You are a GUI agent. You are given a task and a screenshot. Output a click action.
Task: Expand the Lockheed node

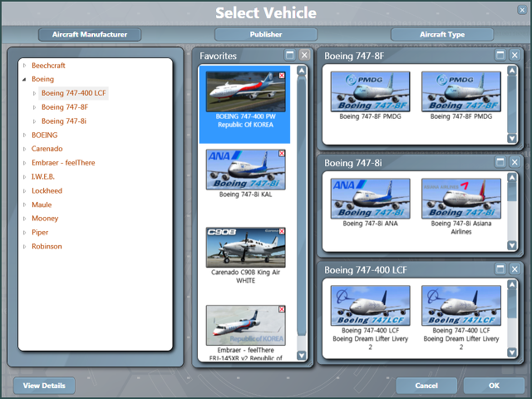pos(24,191)
